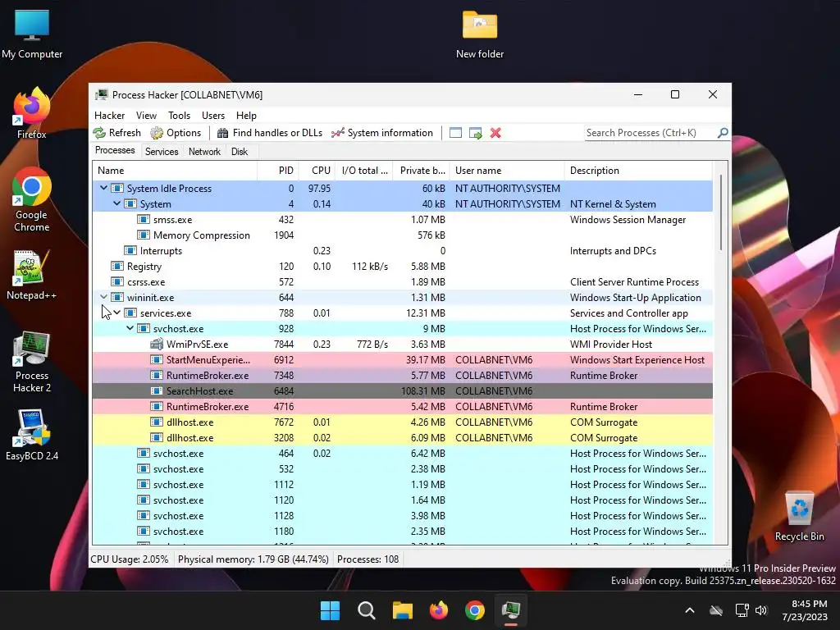The image size is (840, 630).
Task: Select dllhost.exe with PID 7672
Action: point(402,422)
